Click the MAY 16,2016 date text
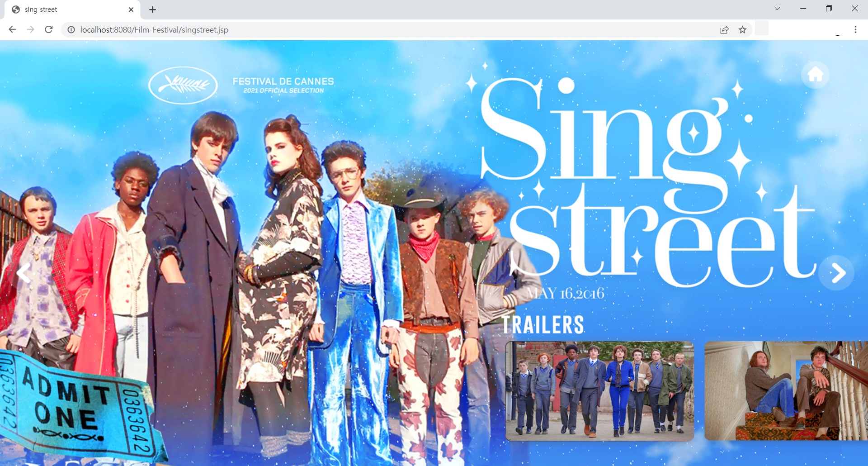 pyautogui.click(x=565, y=294)
